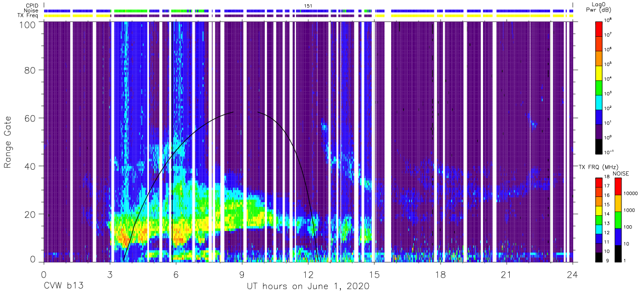Viewport: 644px width, 297px height.
Task: Click the x-axis tick label '12'
Action: click(308, 274)
